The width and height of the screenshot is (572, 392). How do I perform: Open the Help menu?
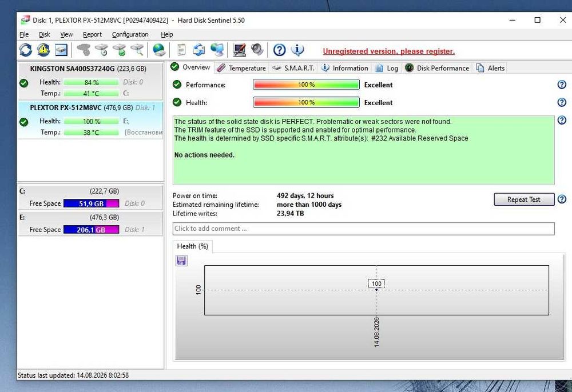166,34
